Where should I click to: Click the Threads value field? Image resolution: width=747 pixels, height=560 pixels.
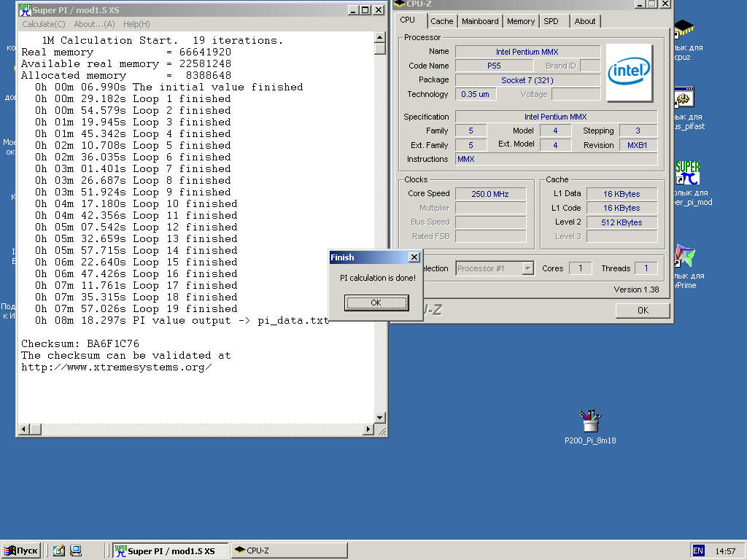(x=646, y=268)
